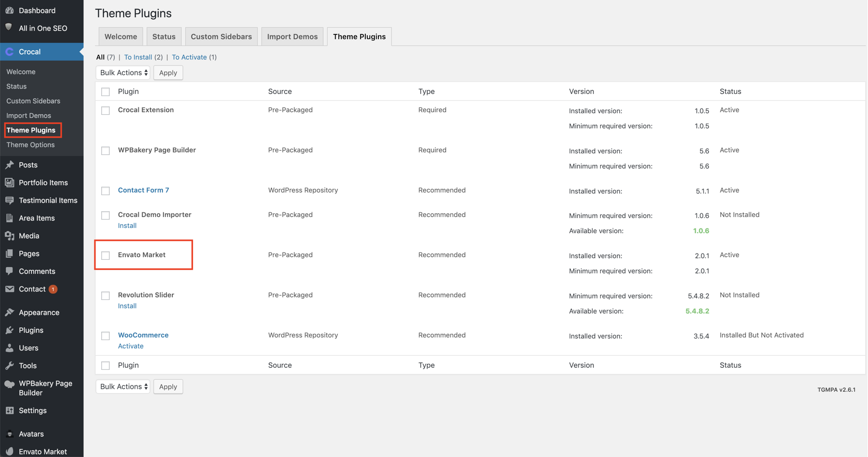Click the Envato Market leaf icon

[x=9, y=452]
